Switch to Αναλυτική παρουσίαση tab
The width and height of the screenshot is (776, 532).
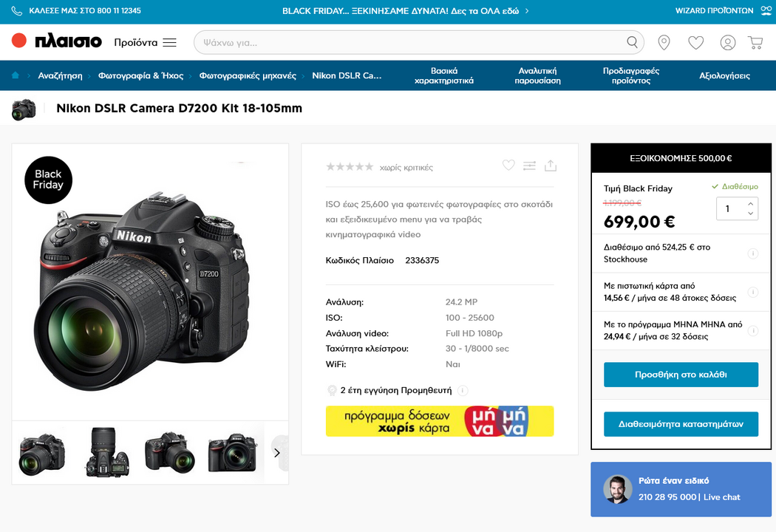coord(537,75)
